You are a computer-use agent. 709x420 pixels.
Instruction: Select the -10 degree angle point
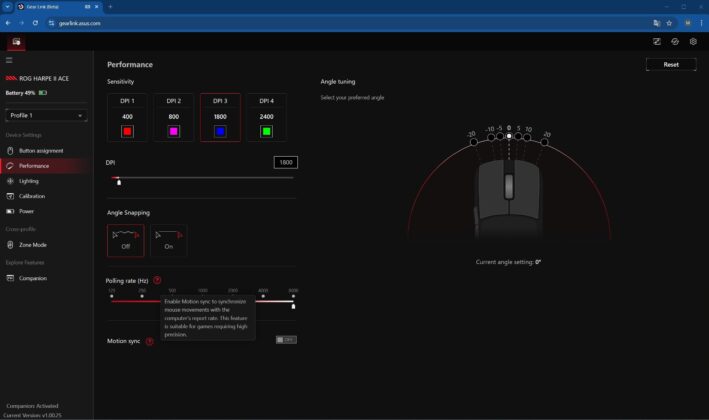(x=491, y=137)
